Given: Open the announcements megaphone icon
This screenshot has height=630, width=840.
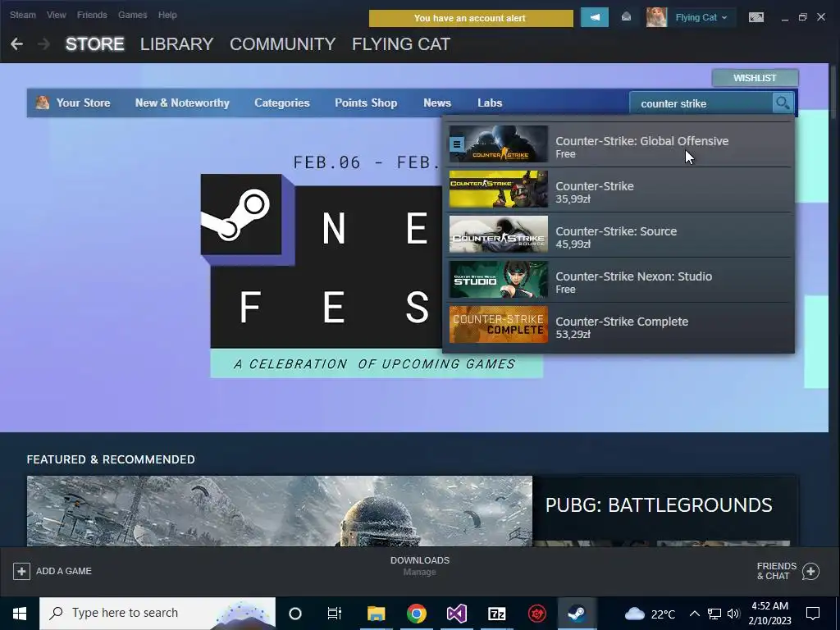Looking at the screenshot, I should (x=595, y=17).
